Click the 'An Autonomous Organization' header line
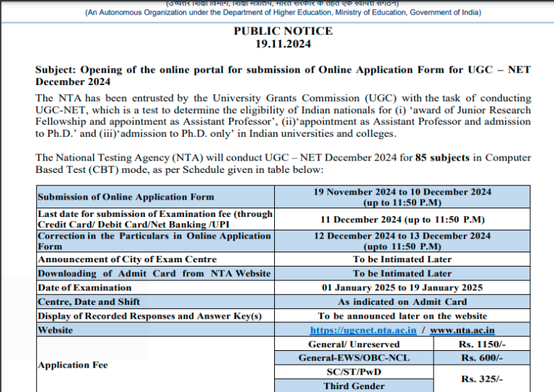The image size is (554, 392). pos(283,12)
